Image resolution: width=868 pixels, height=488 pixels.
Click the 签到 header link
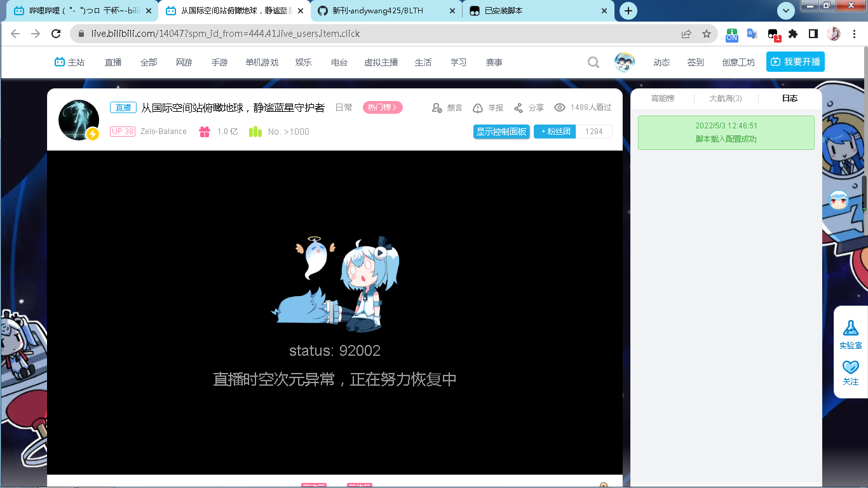click(696, 62)
